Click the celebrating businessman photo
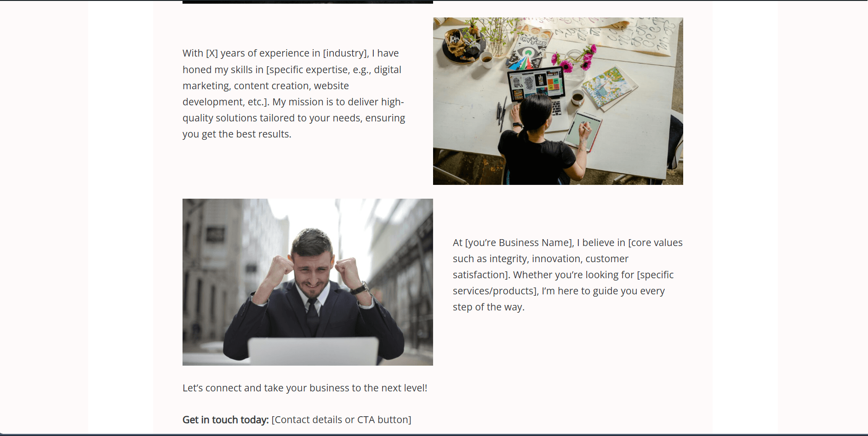The image size is (868, 436). 308,282
